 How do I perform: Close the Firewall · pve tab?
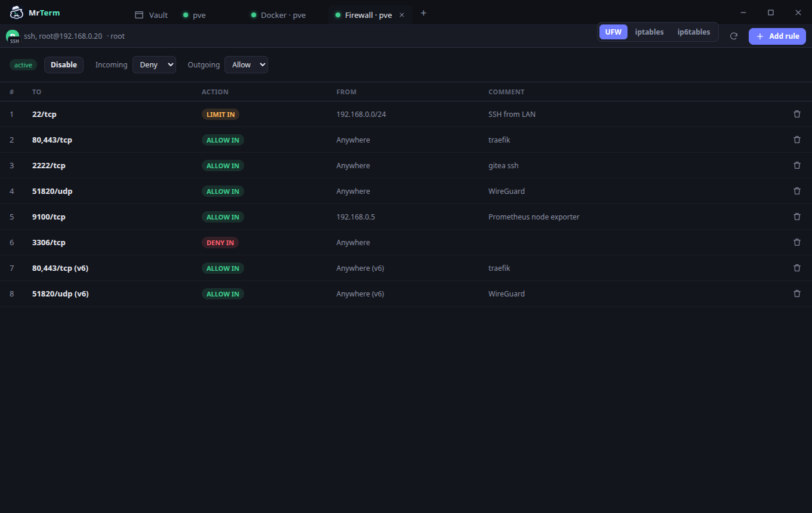pos(402,15)
